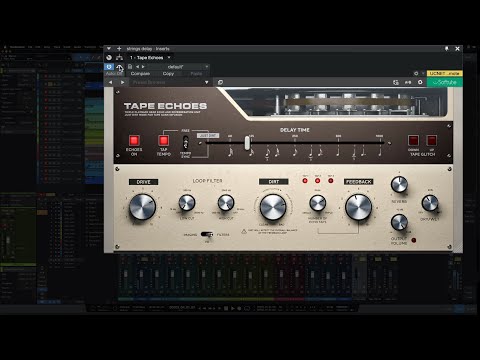Click the Paste button
The image size is (480, 360).
point(196,73)
